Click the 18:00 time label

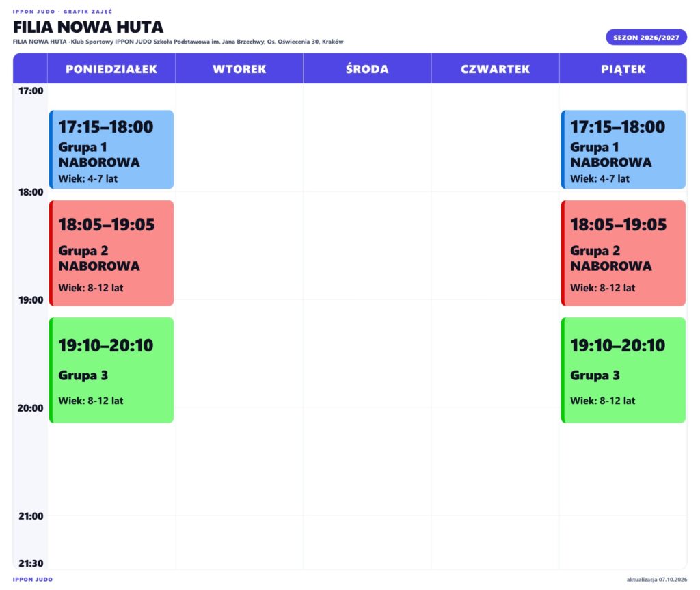(31, 192)
